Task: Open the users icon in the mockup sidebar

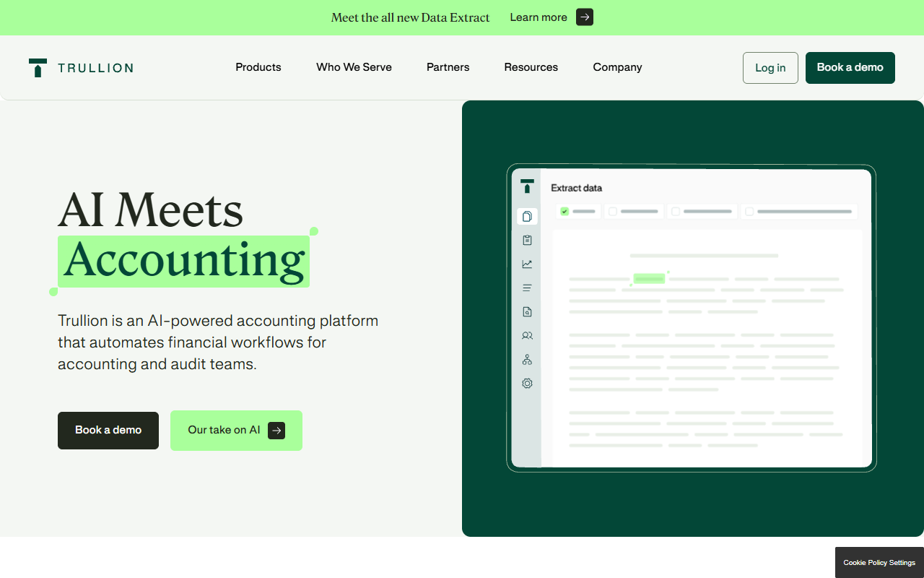Action: pos(527,335)
